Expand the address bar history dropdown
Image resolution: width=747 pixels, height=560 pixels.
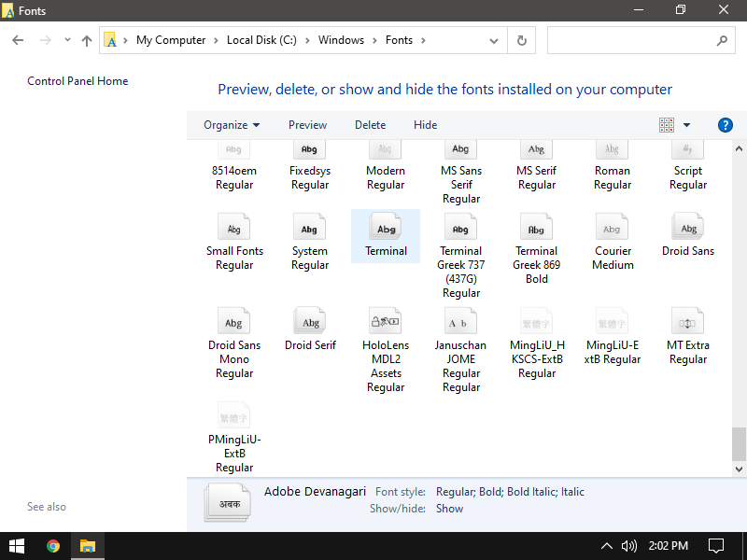coord(494,41)
